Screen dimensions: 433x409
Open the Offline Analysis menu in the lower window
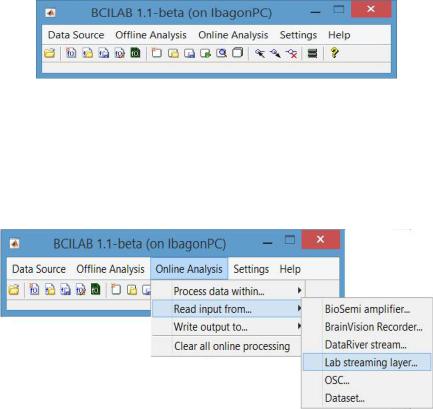point(110,269)
